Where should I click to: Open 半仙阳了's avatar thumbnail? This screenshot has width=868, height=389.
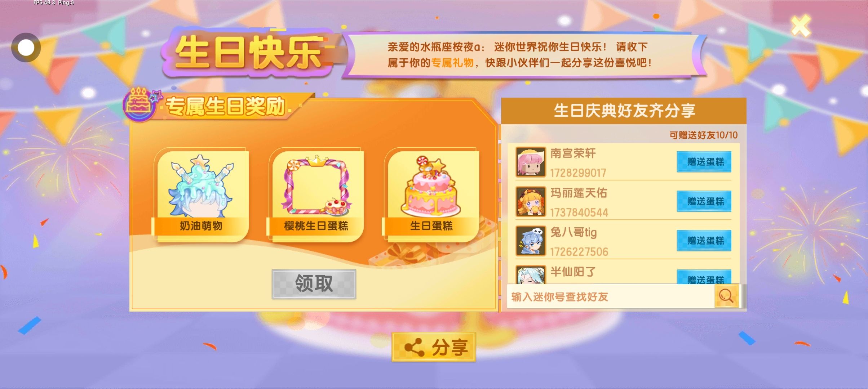530,275
